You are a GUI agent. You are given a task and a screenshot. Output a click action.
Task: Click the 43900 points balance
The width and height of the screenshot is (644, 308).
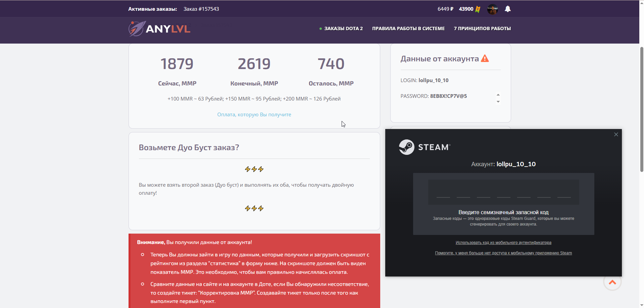[x=466, y=9]
